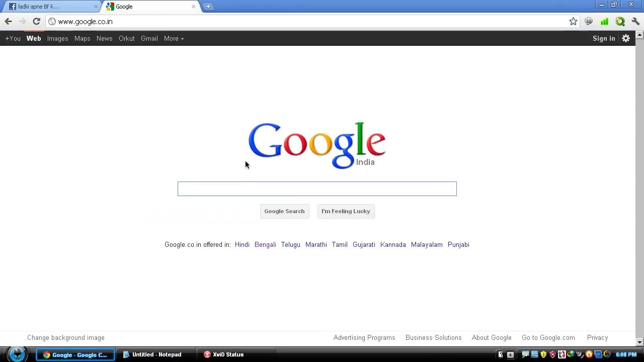Viewport: 644px width, 362px height.
Task: Click the taskbar clock showing 6:08 PM
Action: click(626, 354)
